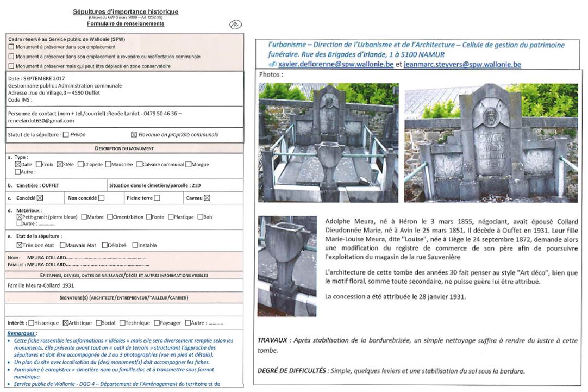Open the top-left tomb photo
The width and height of the screenshot is (588, 392).
tap(328, 142)
